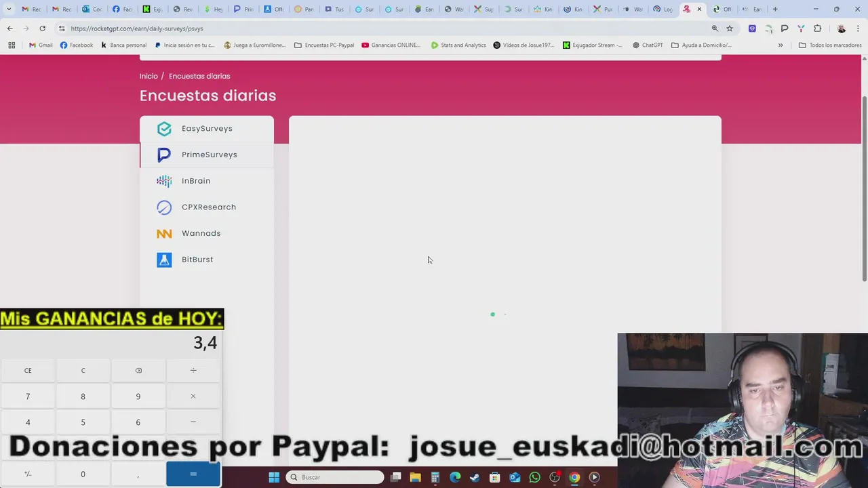Screen dimensions: 868x488
Task: Click the calculator minus key
Action: (x=193, y=422)
